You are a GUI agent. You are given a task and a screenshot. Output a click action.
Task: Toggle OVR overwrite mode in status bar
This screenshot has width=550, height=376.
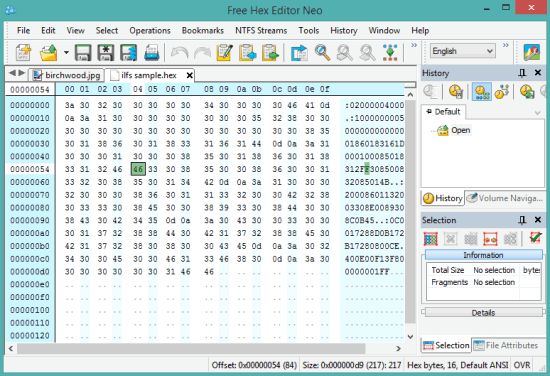(522, 365)
